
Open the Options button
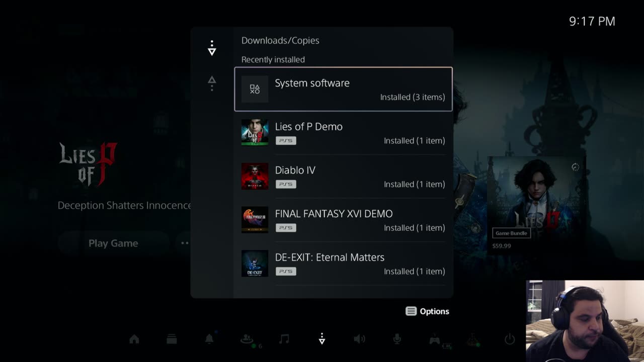(427, 311)
